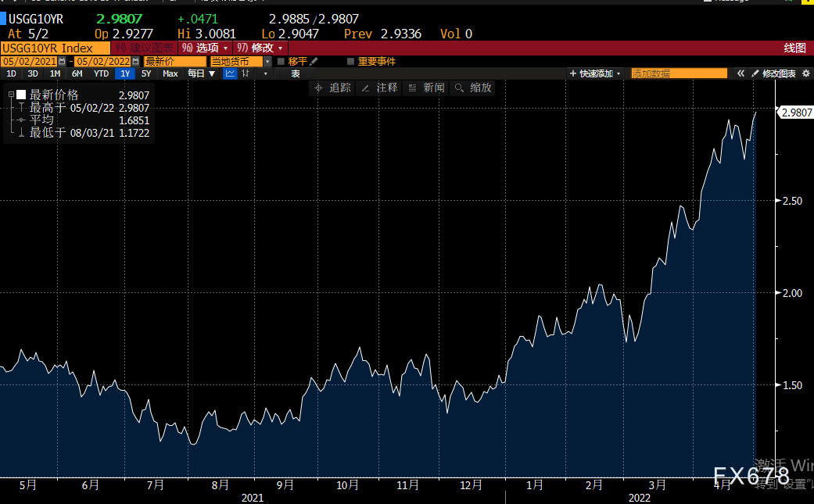
Task: Switch to bar/candle chart icon
Action: coord(246,73)
